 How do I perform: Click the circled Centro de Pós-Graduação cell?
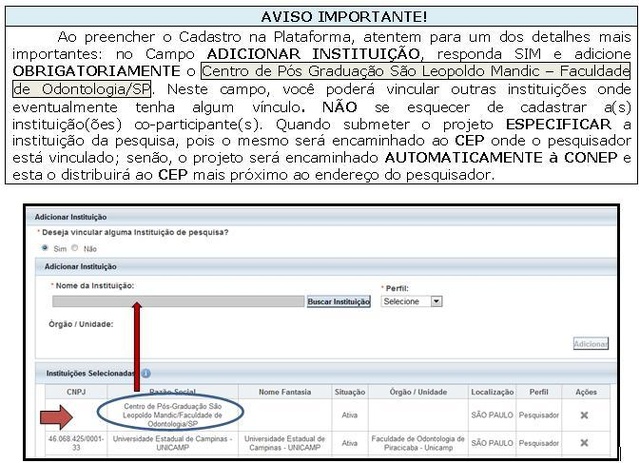click(172, 415)
